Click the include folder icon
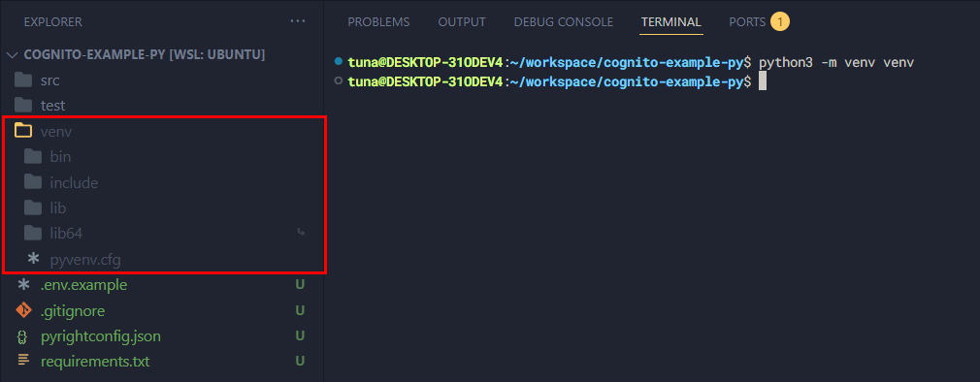 pyautogui.click(x=32, y=182)
